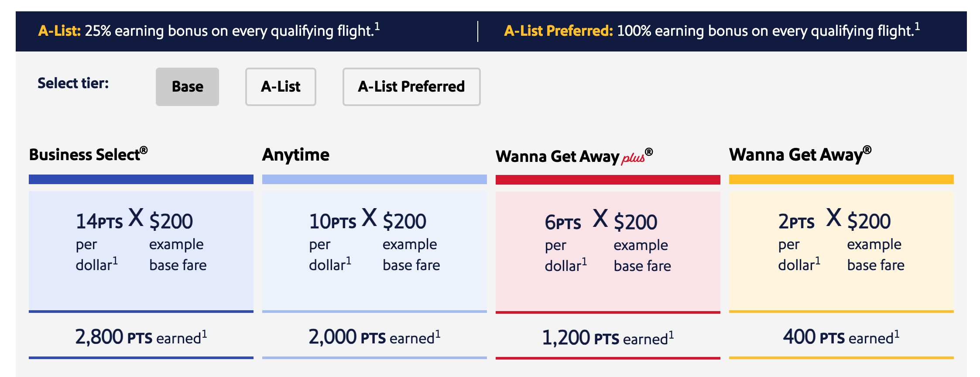Click the 1,200 PTS earned total
This screenshot has height=377, width=980.
click(607, 337)
